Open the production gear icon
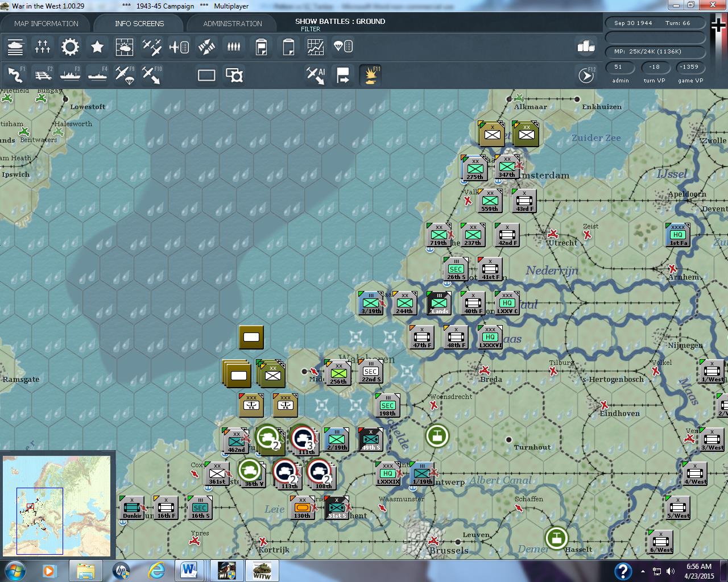Viewport: 728px width, 582px height. 70,47
